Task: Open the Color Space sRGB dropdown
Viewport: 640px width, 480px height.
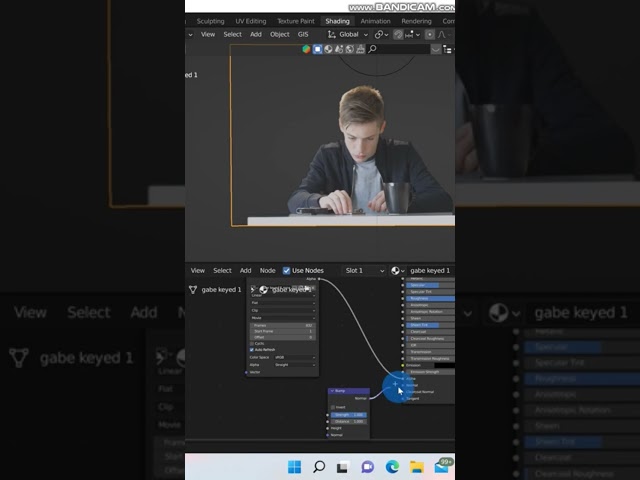Action: click(294, 358)
